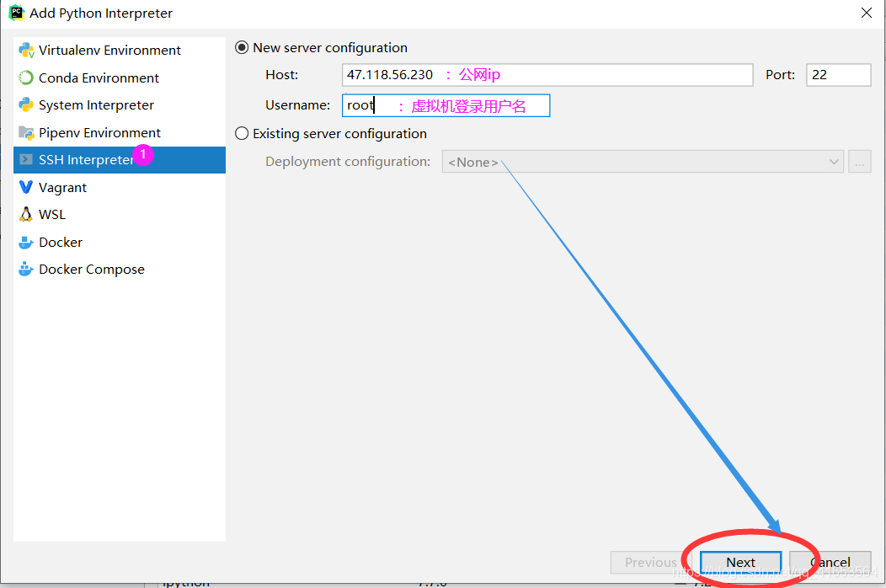Close the Add Python Interpreter dialog

[x=867, y=13]
